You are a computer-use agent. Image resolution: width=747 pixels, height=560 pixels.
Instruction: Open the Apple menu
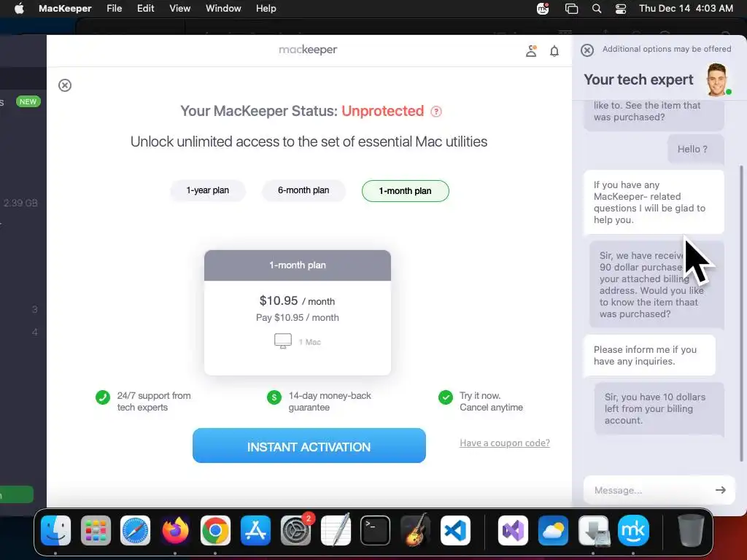[x=19, y=9]
